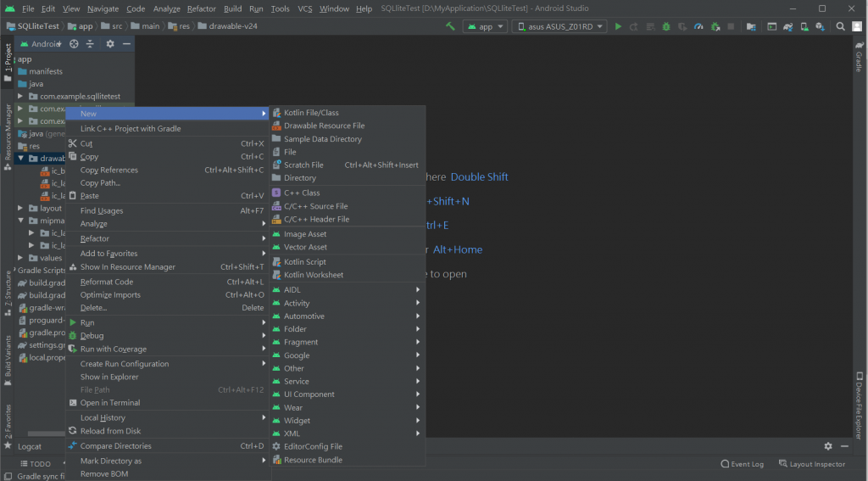Viewport: 868px width, 481px height.
Task: Choose Copy Path... from context menu
Action: (x=168, y=183)
